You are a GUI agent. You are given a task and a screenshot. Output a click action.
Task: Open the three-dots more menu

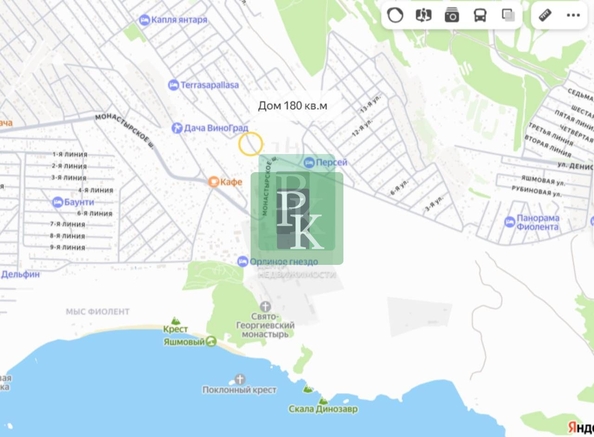[573, 16]
